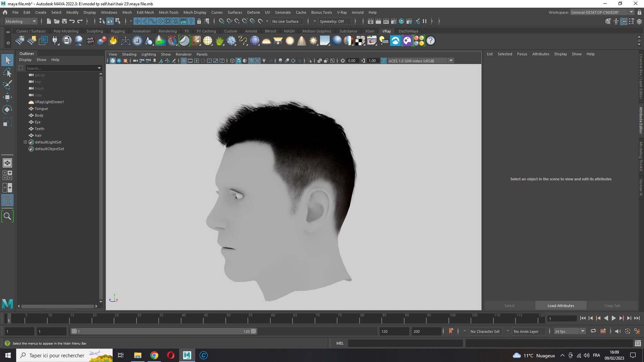This screenshot has height=362, width=644.
Task: Activate the Scale tool in toolbox
Action: pos(7,122)
